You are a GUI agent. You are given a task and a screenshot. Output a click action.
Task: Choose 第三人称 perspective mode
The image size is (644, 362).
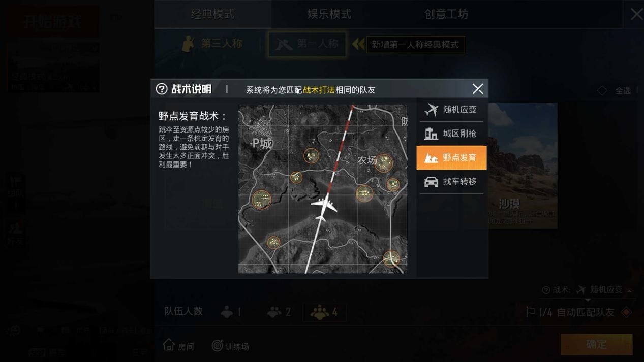click(x=212, y=44)
